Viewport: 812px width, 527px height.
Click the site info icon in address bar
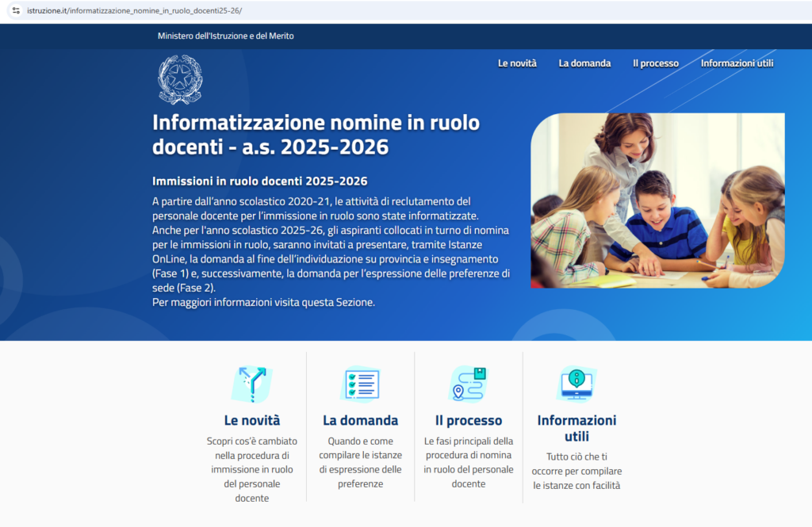pyautogui.click(x=16, y=10)
